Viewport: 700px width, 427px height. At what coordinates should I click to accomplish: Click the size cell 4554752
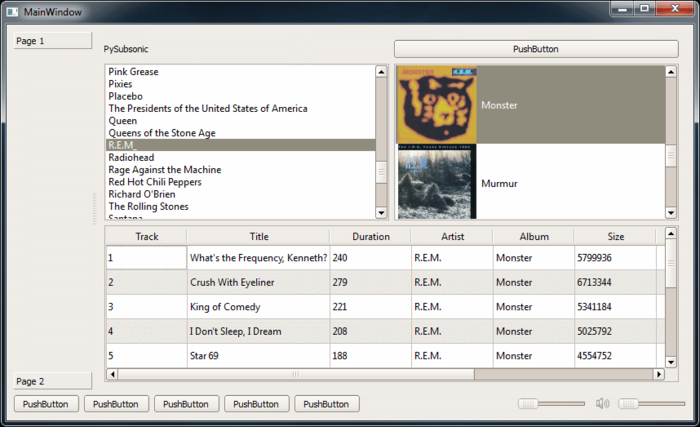pos(616,356)
